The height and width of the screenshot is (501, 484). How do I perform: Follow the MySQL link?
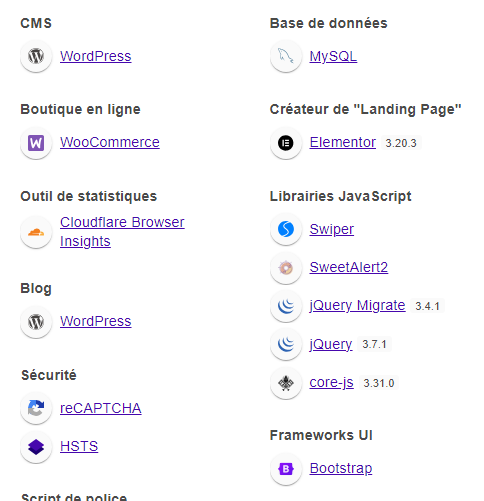[333, 56]
